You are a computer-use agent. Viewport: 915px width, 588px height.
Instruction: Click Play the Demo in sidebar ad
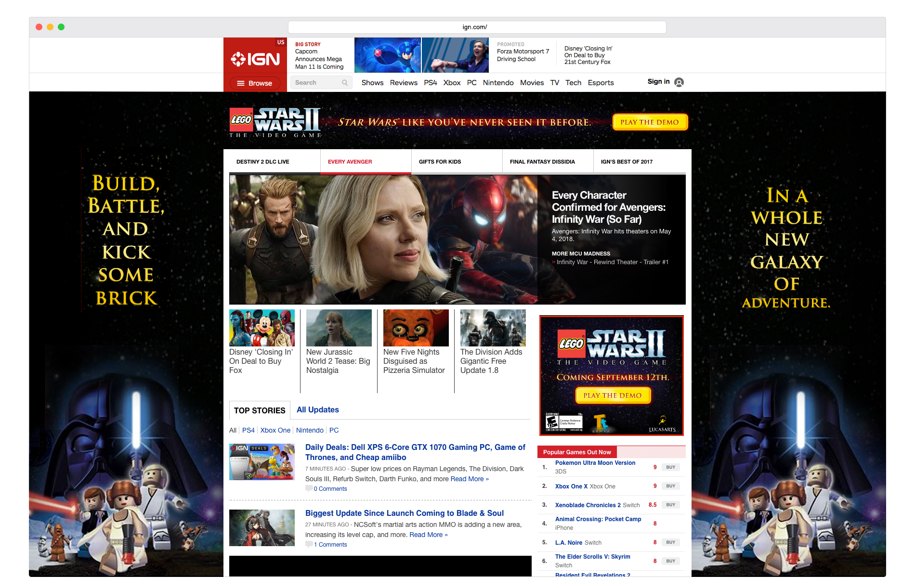(x=613, y=396)
